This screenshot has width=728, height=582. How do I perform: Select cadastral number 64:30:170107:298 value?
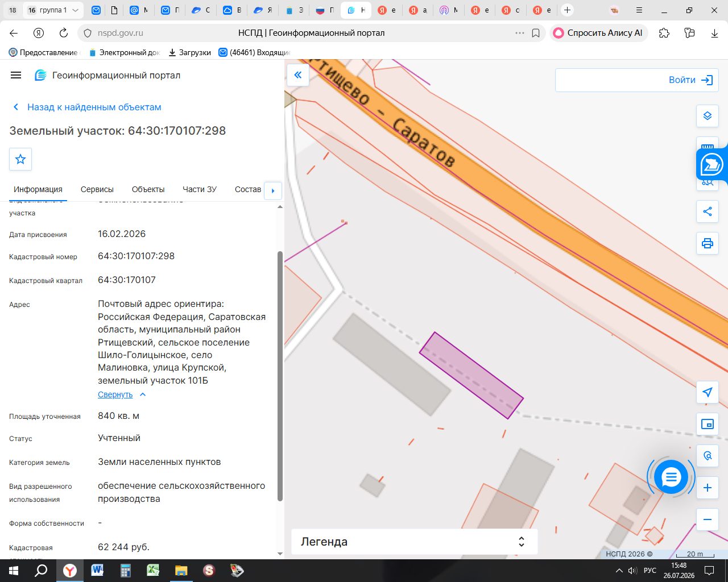click(136, 256)
